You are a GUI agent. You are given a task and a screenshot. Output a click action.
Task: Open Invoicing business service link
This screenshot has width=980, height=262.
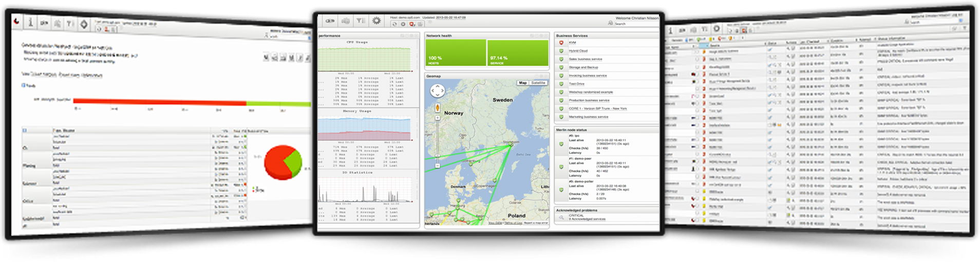(x=588, y=75)
